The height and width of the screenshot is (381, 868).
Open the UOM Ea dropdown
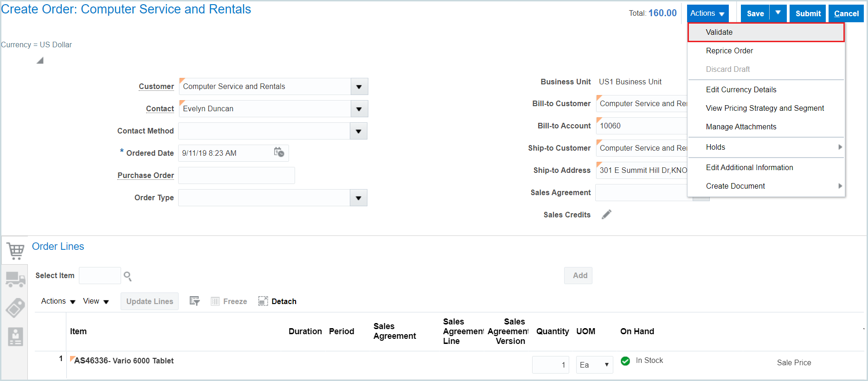tap(594, 365)
